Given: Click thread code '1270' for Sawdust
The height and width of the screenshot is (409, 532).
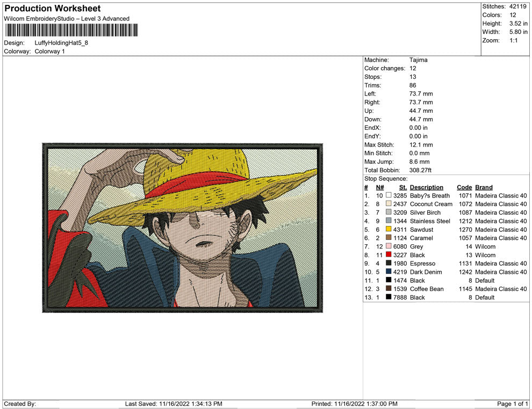Looking at the screenshot, I should pyautogui.click(x=465, y=229).
